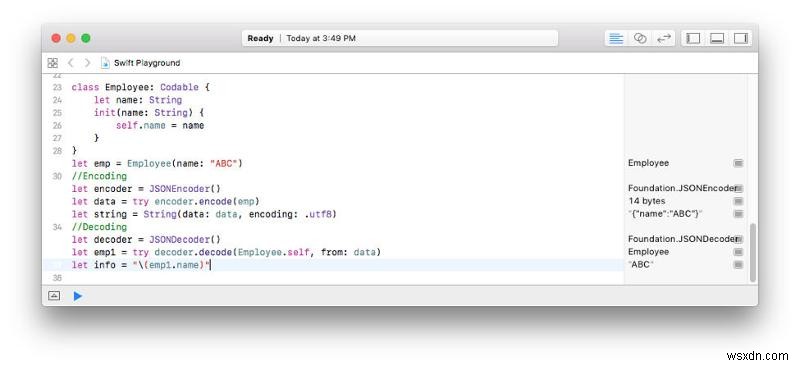Click the '//Encoding' comment line
The height and width of the screenshot is (366, 800).
99,176
